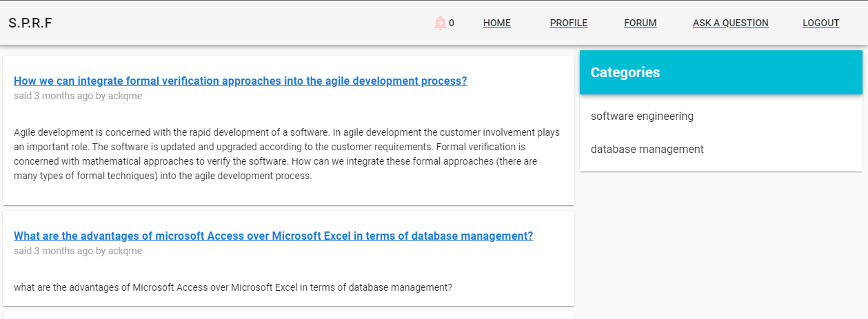Click author ackqme under the first question
Screen dimensions: 868x319
pyautogui.click(x=125, y=96)
